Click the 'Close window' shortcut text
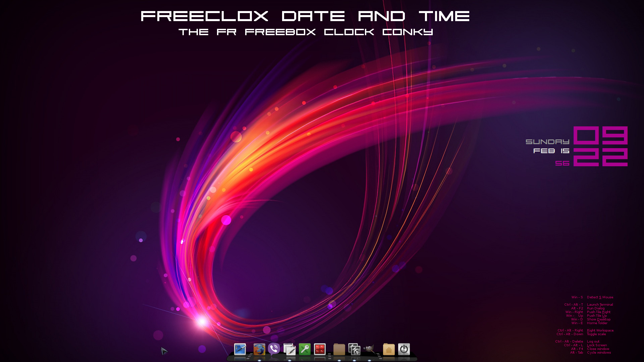644x362 pixels. click(598, 349)
